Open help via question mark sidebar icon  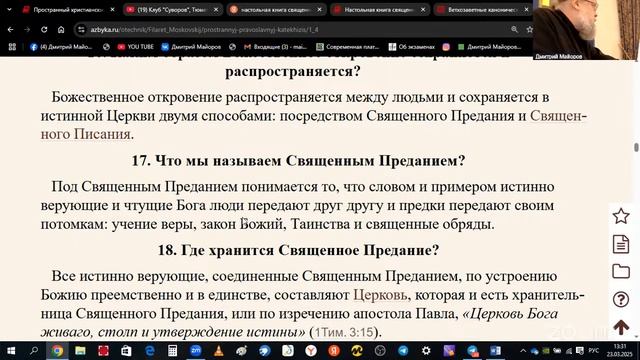[621, 300]
